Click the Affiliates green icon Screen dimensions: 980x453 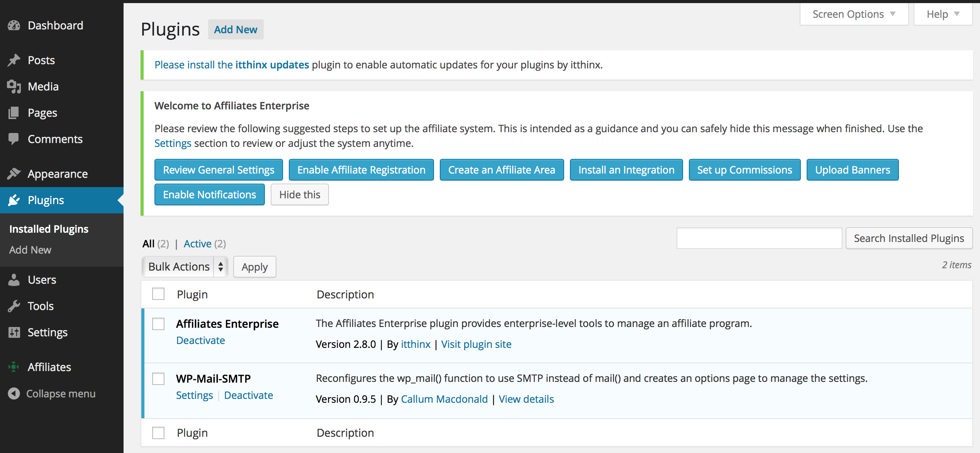tap(14, 367)
